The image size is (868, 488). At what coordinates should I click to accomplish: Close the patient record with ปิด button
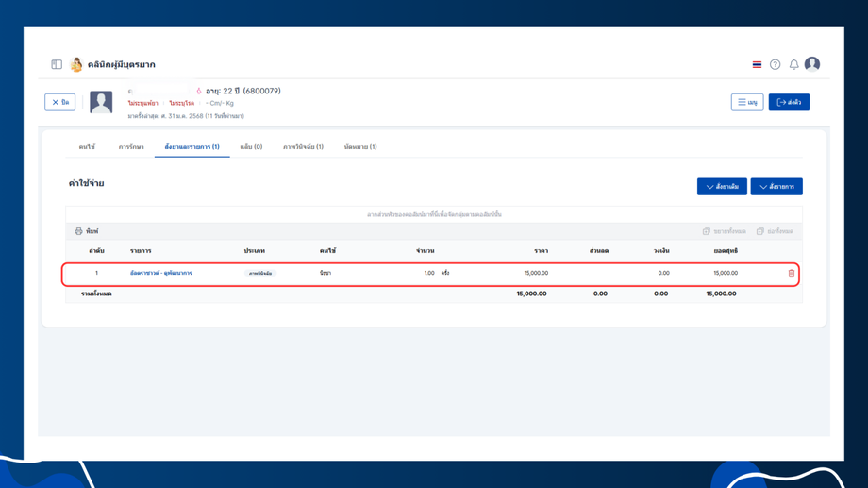coord(59,102)
